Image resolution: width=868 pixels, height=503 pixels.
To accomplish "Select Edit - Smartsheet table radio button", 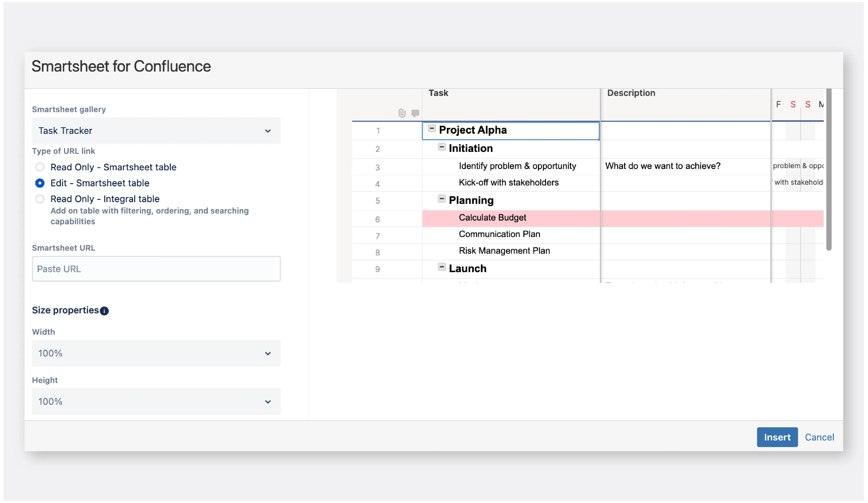I will click(40, 183).
